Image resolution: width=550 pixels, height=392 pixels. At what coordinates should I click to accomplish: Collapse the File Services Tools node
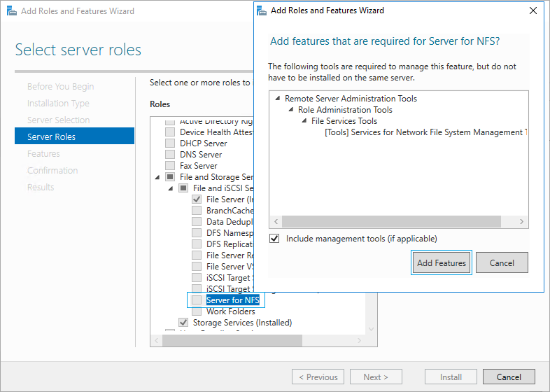click(x=304, y=121)
